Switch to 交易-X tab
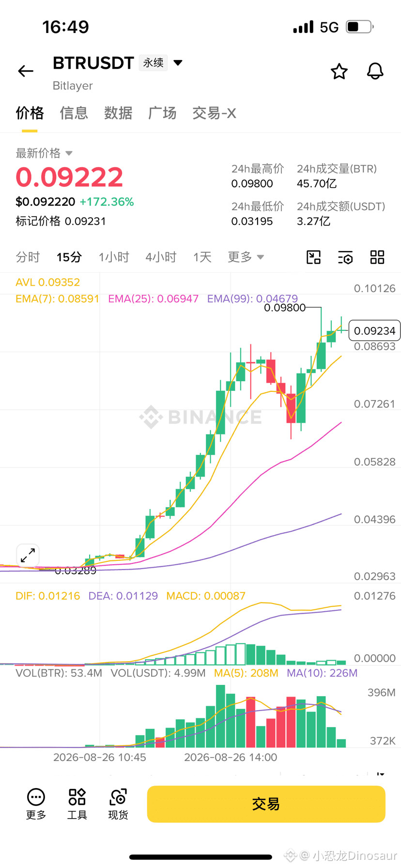Image resolution: width=401 pixels, height=868 pixels. [x=214, y=113]
